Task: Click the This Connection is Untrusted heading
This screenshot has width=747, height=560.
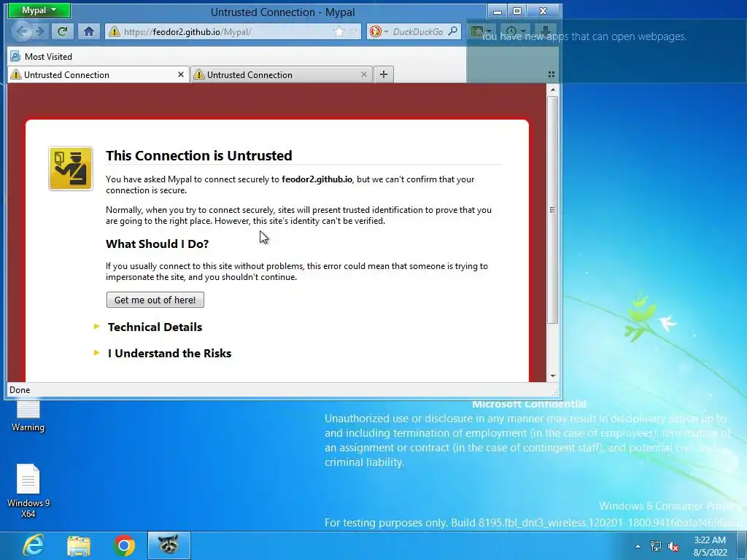Action: pos(199,156)
